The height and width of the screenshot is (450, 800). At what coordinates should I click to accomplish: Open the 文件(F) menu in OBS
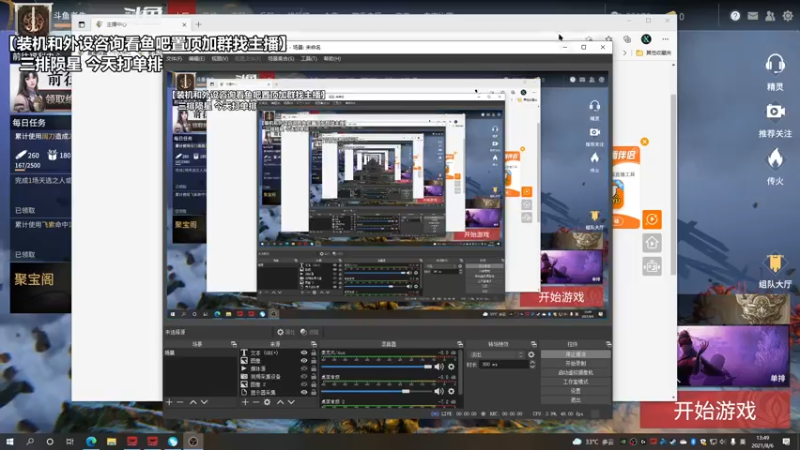[x=174, y=59]
